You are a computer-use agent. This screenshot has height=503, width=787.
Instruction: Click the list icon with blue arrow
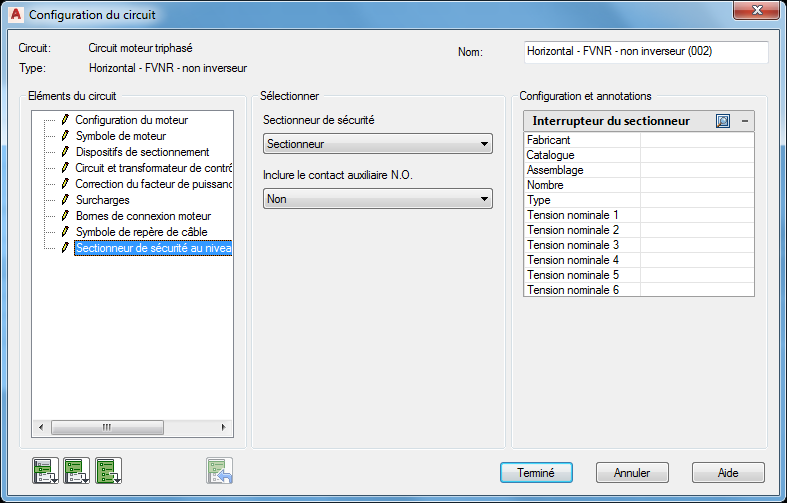[220, 470]
